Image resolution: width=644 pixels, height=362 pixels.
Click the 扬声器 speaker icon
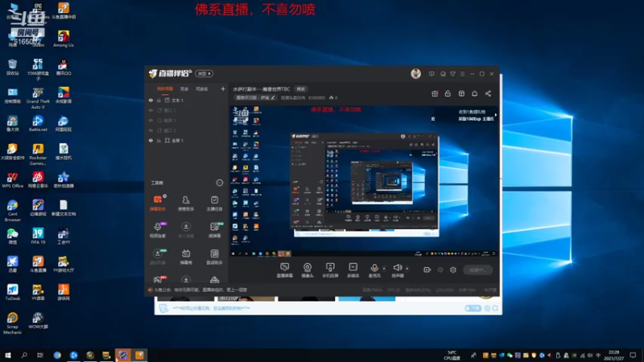coord(397,268)
